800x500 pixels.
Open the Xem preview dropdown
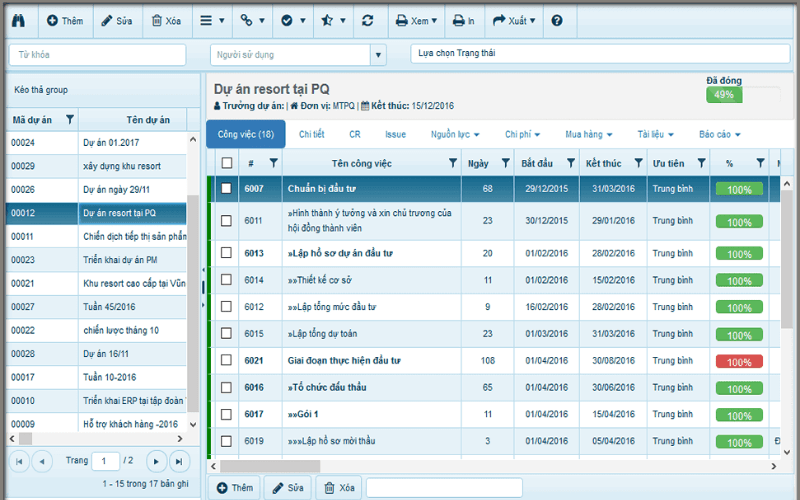tap(416, 20)
